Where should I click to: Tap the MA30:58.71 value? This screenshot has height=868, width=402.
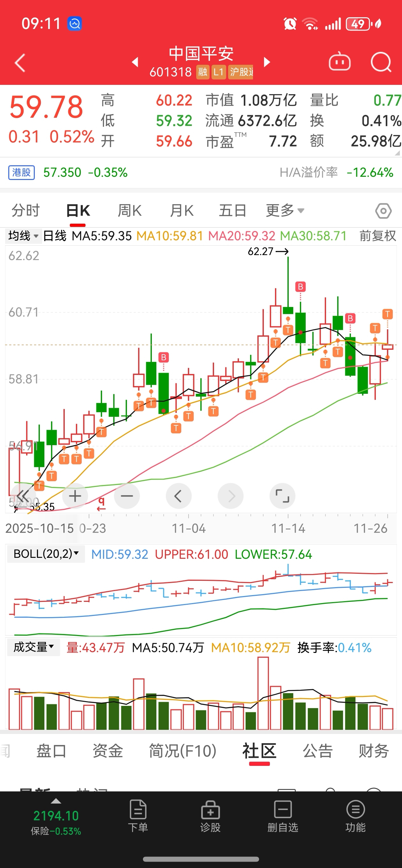pos(313,236)
